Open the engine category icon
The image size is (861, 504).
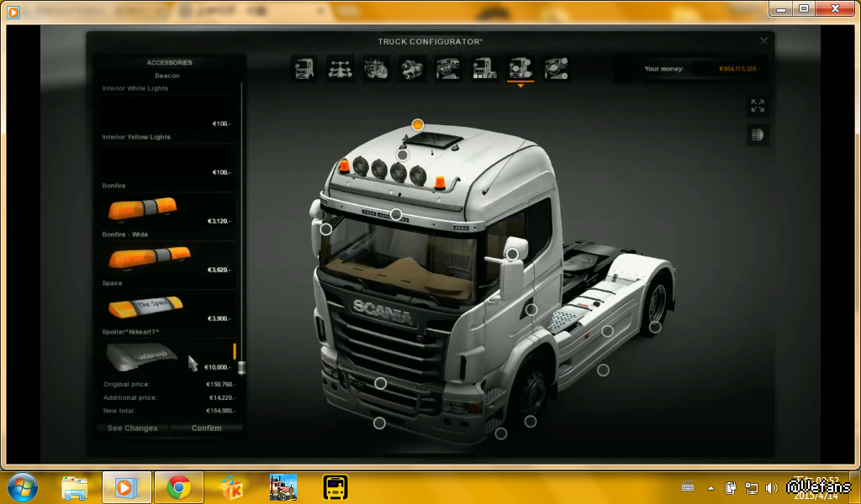[x=376, y=69]
